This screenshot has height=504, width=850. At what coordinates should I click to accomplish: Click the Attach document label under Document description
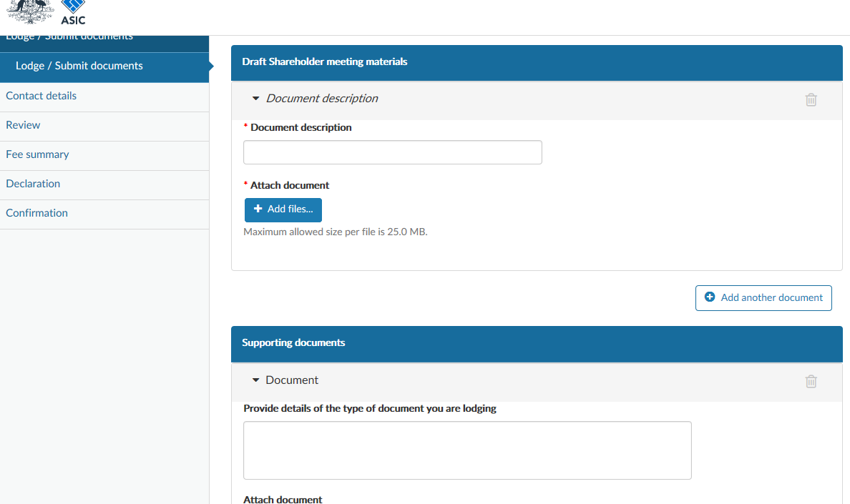[290, 185]
